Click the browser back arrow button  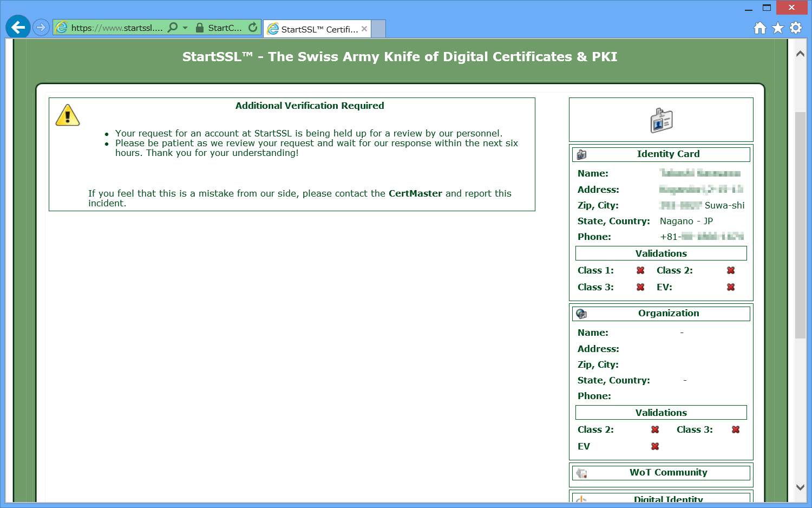click(x=18, y=27)
